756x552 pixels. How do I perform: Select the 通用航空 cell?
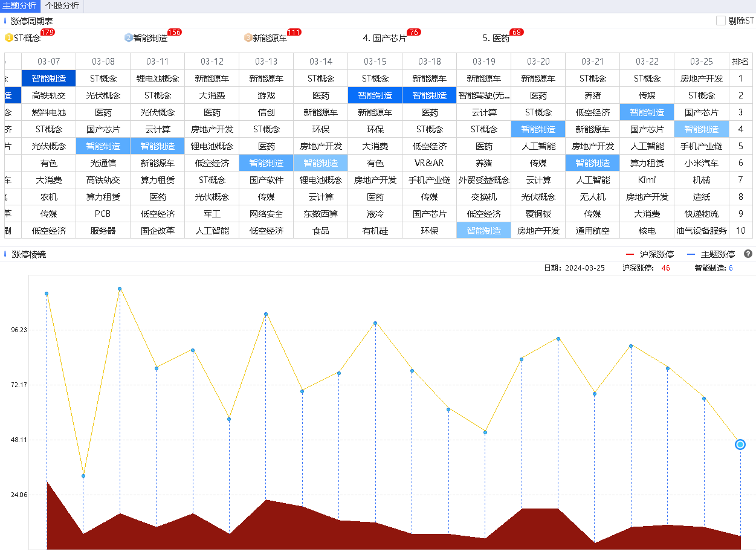point(593,231)
